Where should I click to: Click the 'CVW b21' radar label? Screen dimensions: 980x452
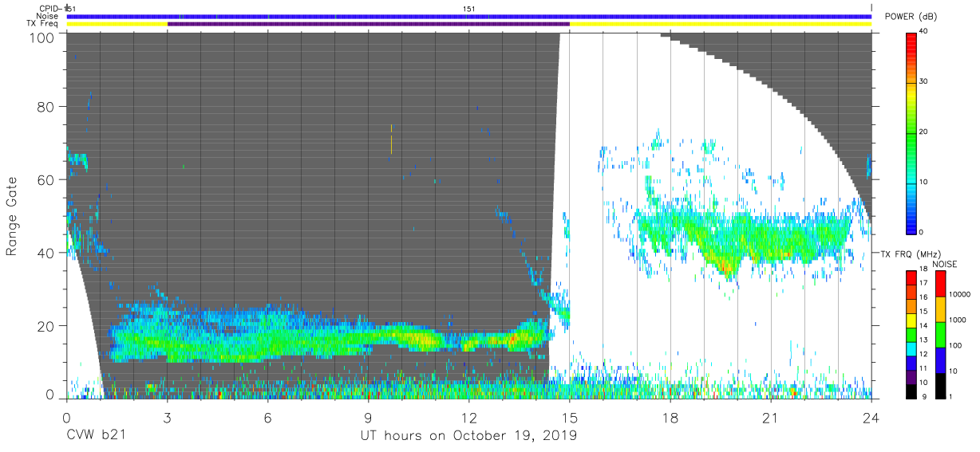pyautogui.click(x=96, y=436)
